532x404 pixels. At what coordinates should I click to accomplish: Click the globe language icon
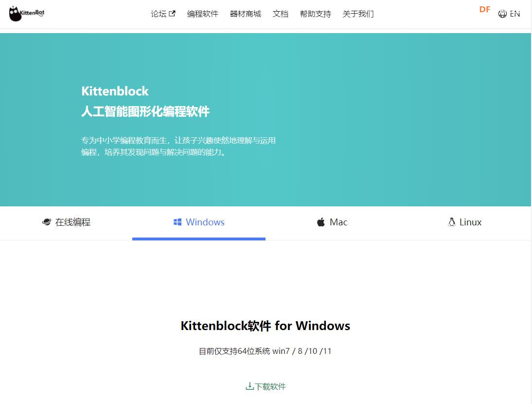[x=502, y=14]
